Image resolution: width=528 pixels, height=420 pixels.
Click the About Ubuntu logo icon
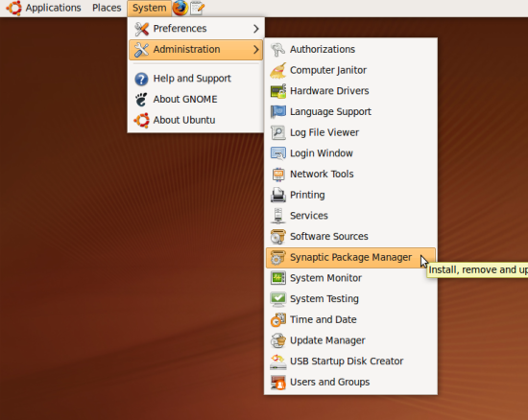point(141,121)
